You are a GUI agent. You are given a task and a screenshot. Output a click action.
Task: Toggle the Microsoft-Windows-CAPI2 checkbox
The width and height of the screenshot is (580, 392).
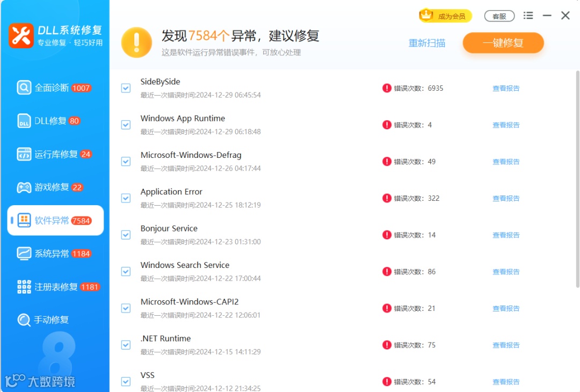click(x=126, y=308)
